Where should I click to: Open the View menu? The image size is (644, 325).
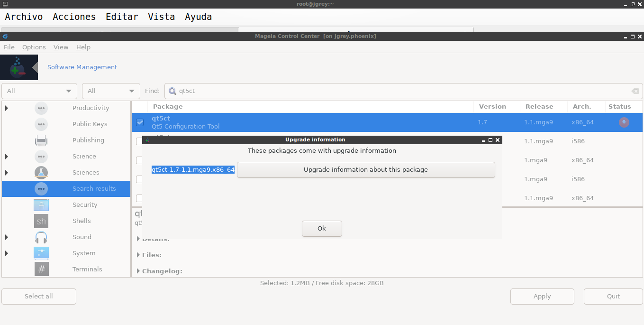pyautogui.click(x=61, y=47)
